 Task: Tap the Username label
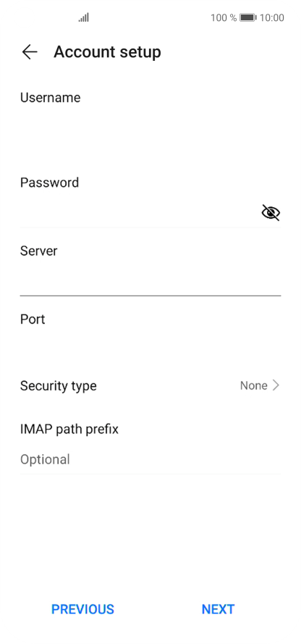coord(51,98)
